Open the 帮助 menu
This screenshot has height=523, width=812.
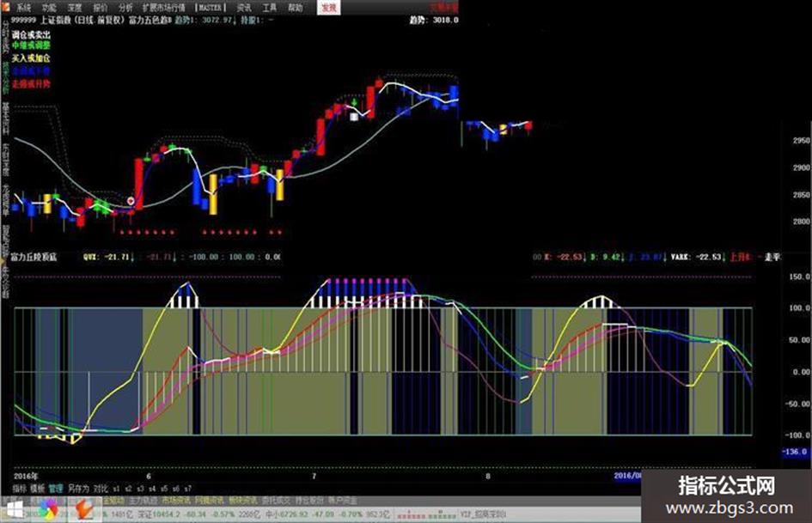(296, 7)
